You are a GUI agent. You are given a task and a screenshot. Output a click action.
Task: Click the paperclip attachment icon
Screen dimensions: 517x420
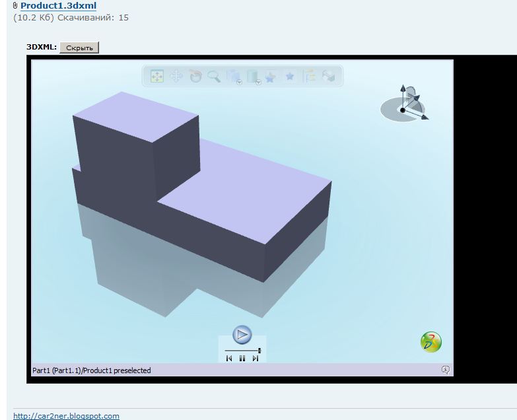pyautogui.click(x=15, y=5)
